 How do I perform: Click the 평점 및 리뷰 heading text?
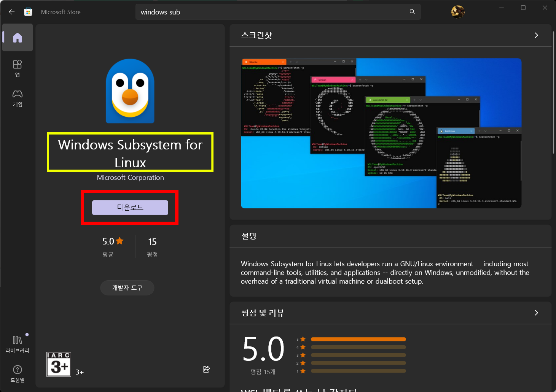(x=263, y=313)
